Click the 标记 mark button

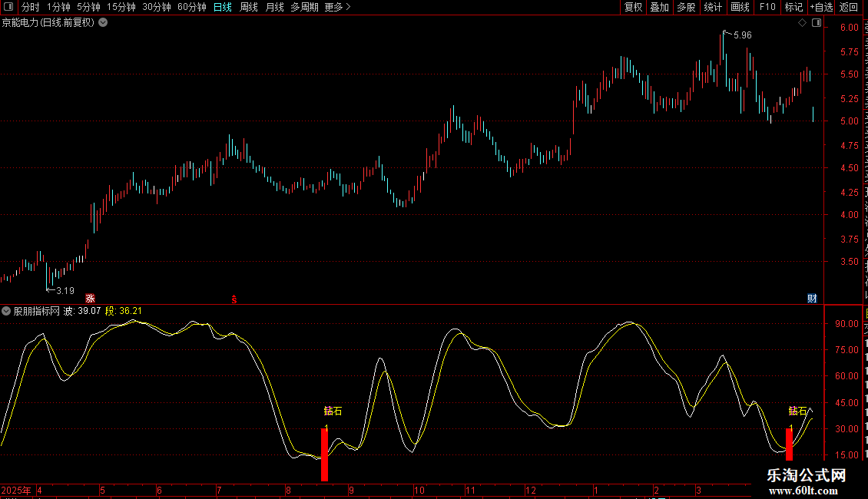pyautogui.click(x=793, y=7)
